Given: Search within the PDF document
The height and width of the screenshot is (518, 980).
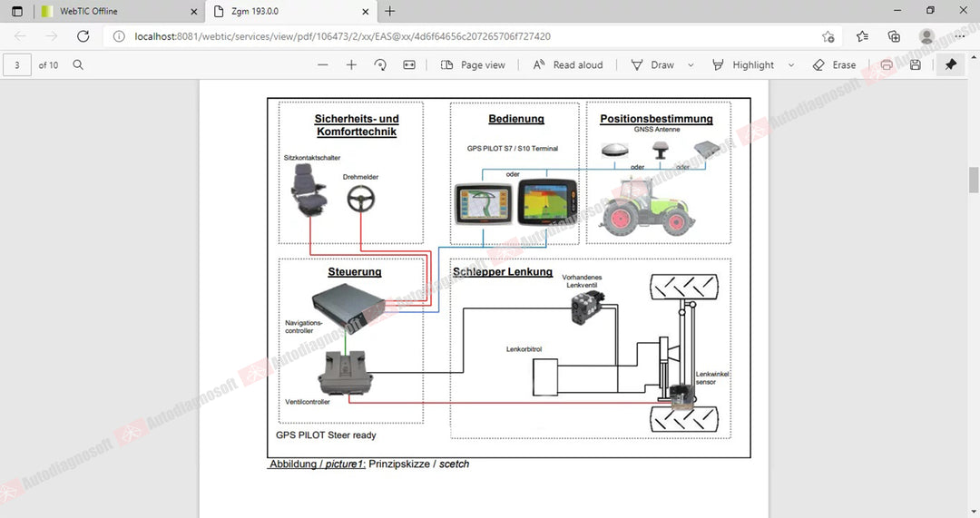Looking at the screenshot, I should pyautogui.click(x=78, y=65).
